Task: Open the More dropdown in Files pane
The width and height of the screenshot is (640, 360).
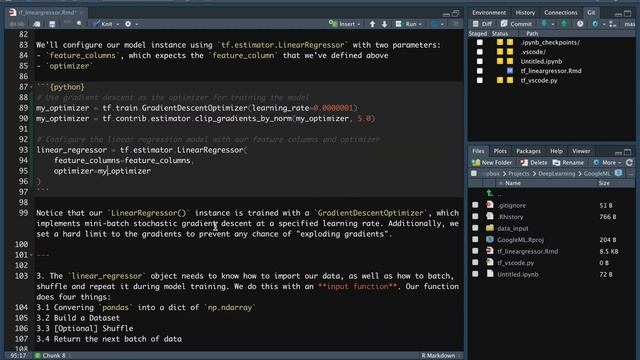Action: point(607,162)
